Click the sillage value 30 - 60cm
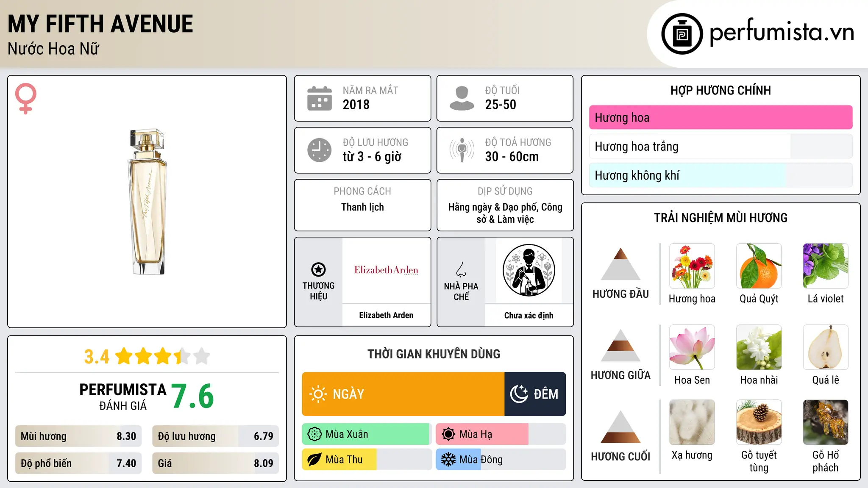The width and height of the screenshot is (868, 488). [x=512, y=157]
